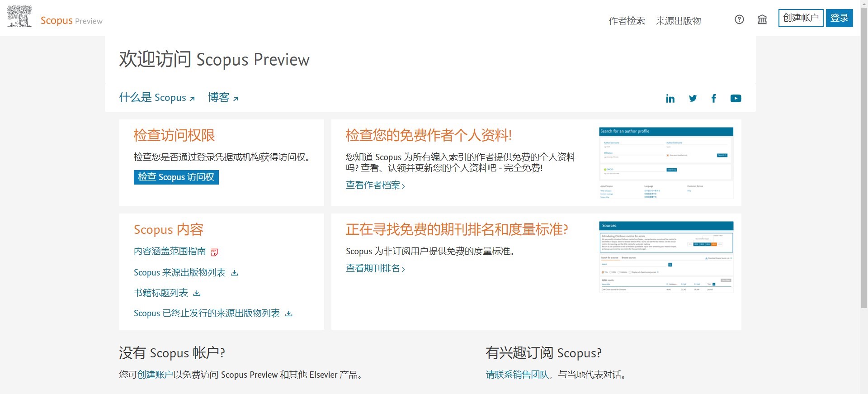Click the author profile search thumbnail
Viewport: 868px width, 394px height.
point(666,163)
